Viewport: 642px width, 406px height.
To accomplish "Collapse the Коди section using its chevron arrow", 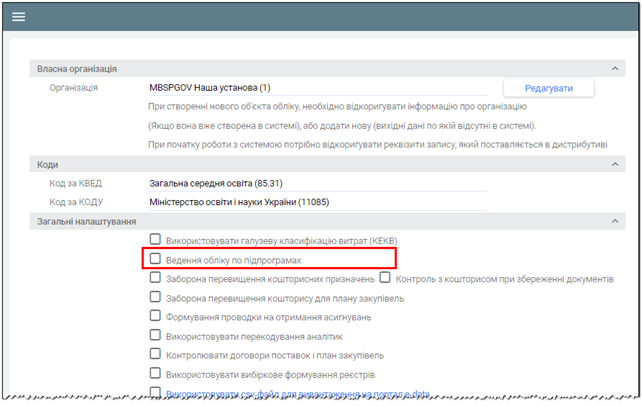I will tap(616, 164).
